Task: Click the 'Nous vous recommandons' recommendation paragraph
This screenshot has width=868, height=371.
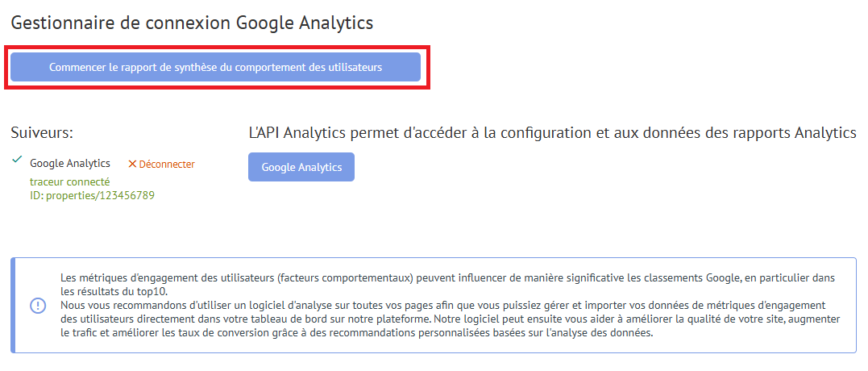Action: (450, 319)
